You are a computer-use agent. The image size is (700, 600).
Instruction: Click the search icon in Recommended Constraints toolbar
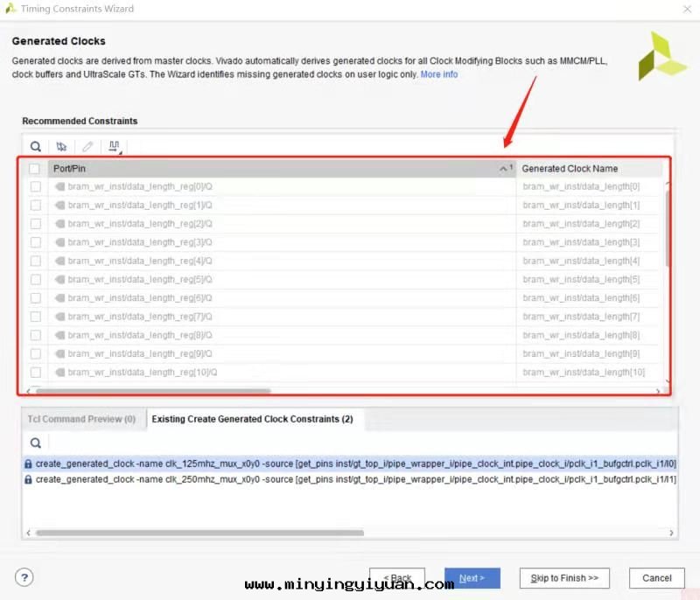pos(36,147)
